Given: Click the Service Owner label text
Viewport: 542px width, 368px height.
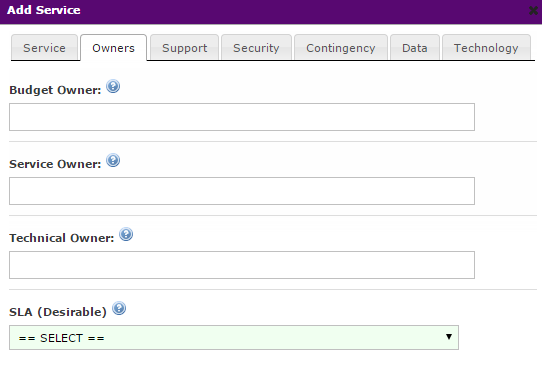Looking at the screenshot, I should (55, 164).
